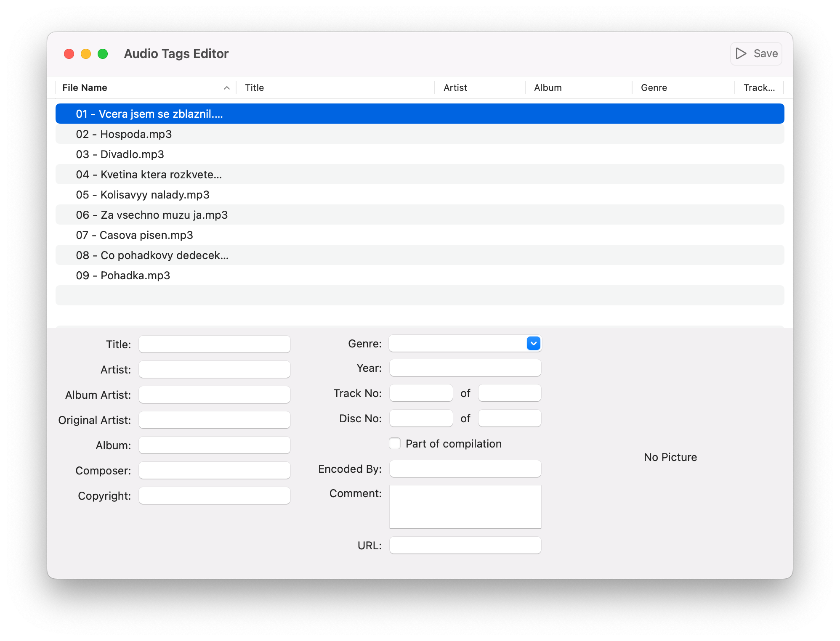Click the Album Artist text field

(x=214, y=395)
